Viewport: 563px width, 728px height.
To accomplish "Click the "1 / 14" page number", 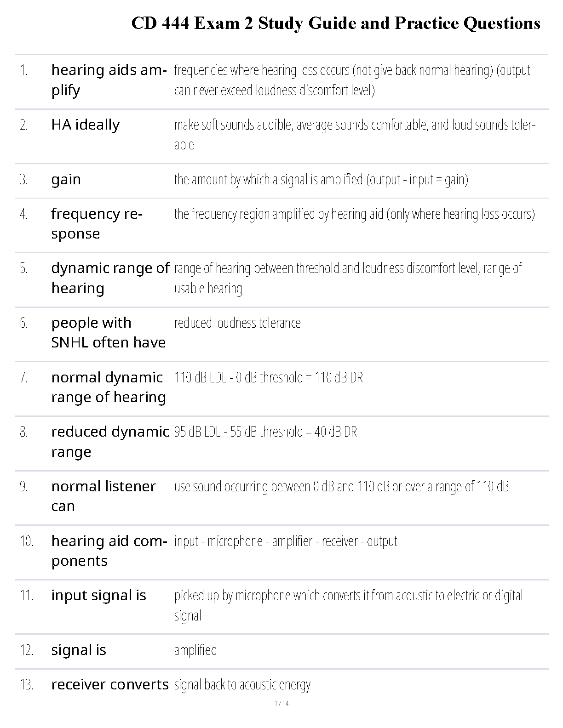I will pos(281,703).
